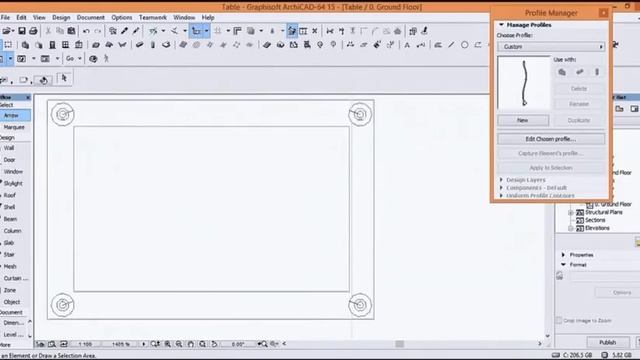Click the horizontal scrollbar thumb
Image resolution: width=640 pixels, height=360 pixels.
[x=400, y=344]
